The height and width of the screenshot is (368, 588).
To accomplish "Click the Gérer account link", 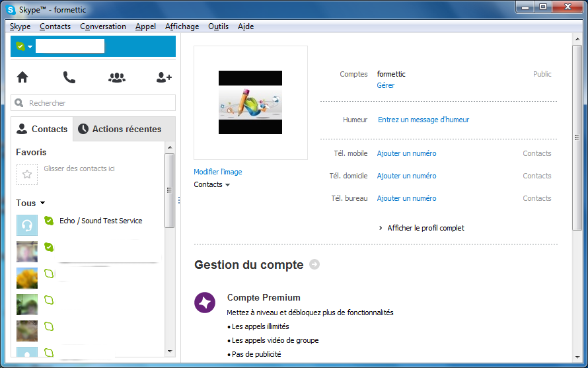I will click(385, 85).
